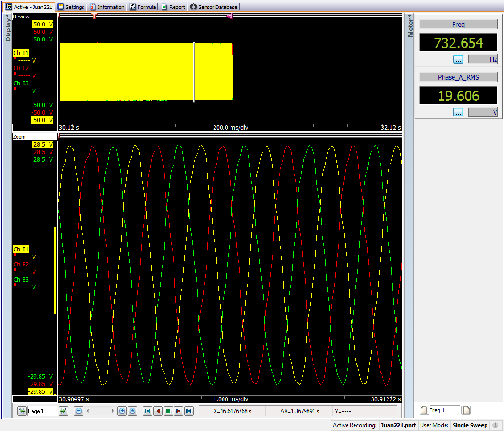Screen dimensions: 504x431
Task: Play the recording in reverse
Action: pyautogui.click(x=158, y=411)
